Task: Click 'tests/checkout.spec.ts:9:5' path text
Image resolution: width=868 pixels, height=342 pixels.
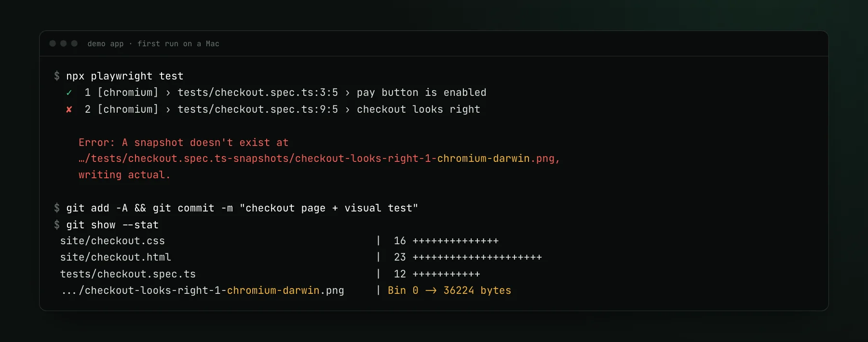Action: point(258,109)
